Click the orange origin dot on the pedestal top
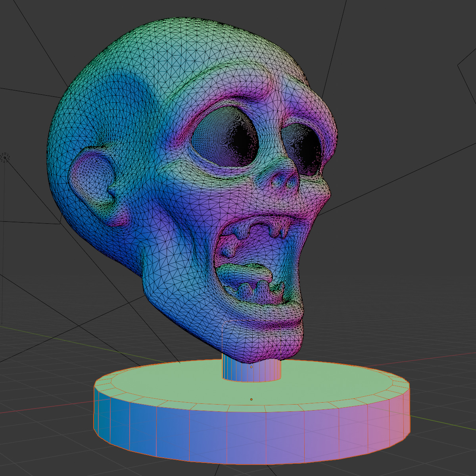The width and height of the screenshot is (476, 476). pos(251,399)
